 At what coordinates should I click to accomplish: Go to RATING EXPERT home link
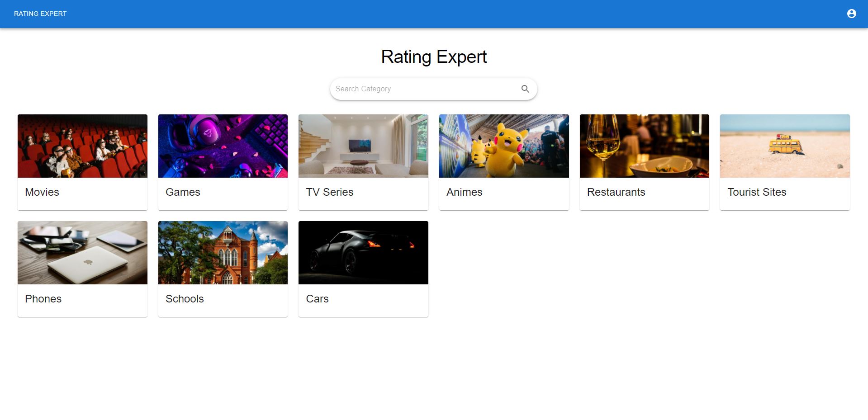(x=40, y=14)
